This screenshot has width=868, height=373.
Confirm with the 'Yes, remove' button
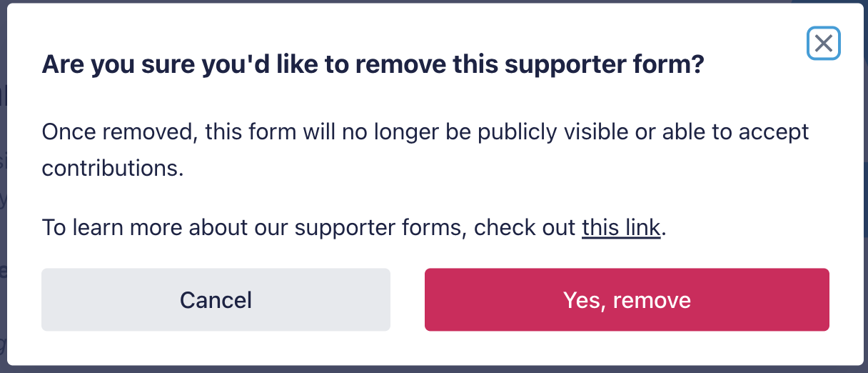tap(627, 299)
